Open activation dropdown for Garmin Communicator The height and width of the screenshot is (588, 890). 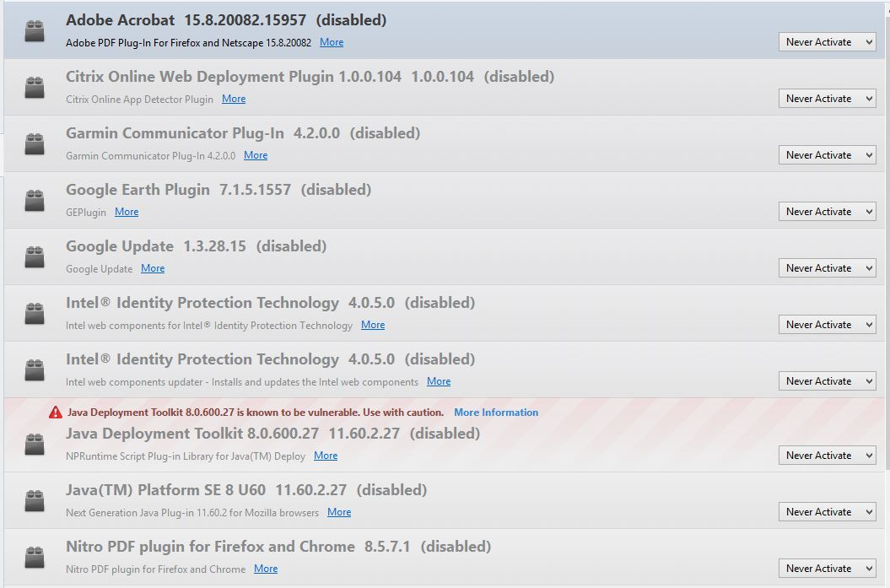click(827, 155)
